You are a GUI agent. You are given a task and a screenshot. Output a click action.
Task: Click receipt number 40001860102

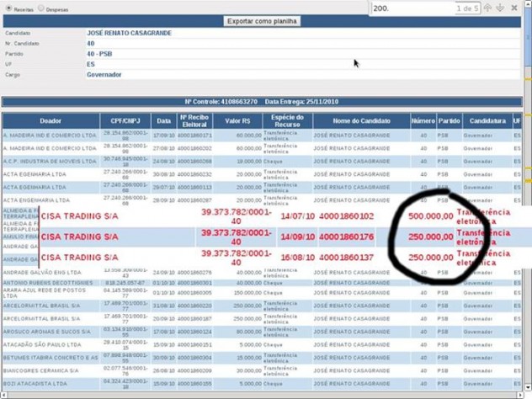(x=347, y=216)
